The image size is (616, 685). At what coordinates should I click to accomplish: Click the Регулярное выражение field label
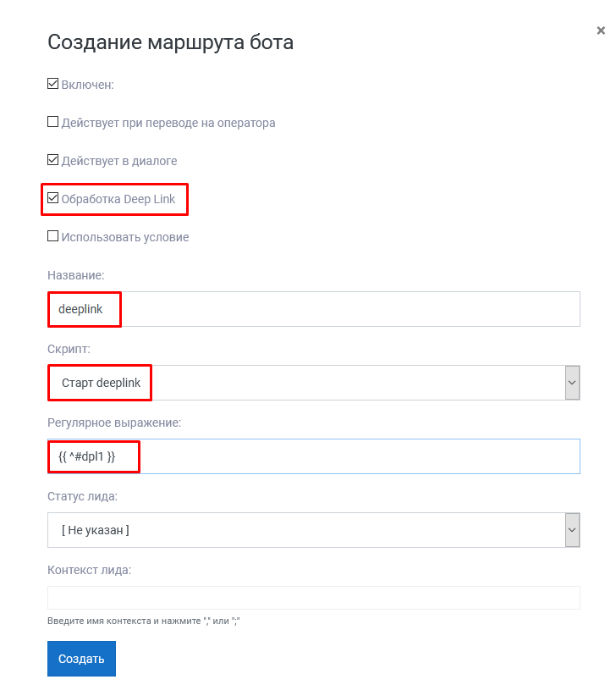(114, 423)
